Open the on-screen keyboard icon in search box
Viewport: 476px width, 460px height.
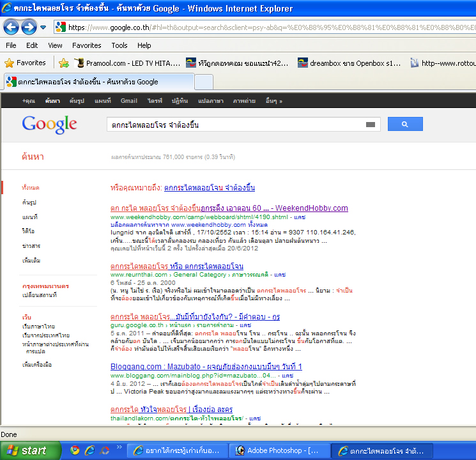pyautogui.click(x=370, y=125)
